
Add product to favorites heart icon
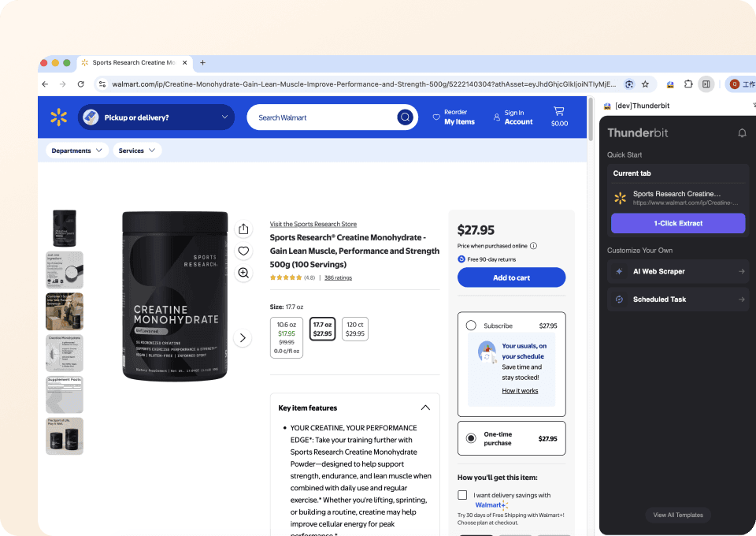click(x=243, y=251)
